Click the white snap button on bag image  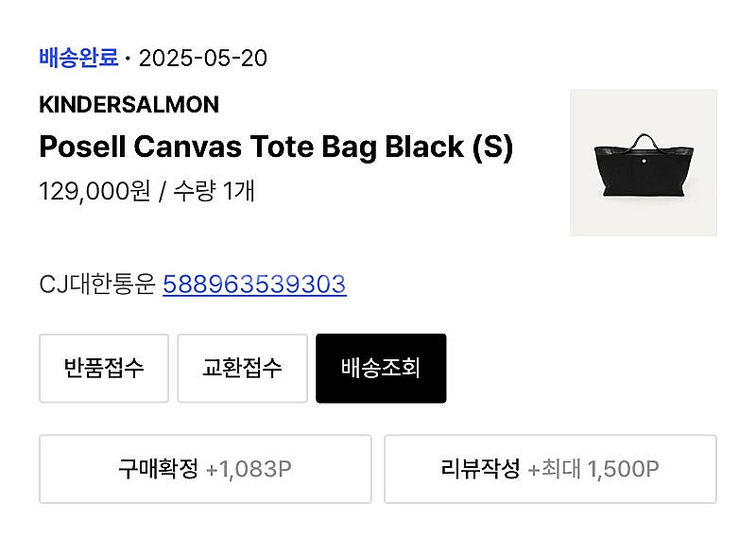(644, 161)
